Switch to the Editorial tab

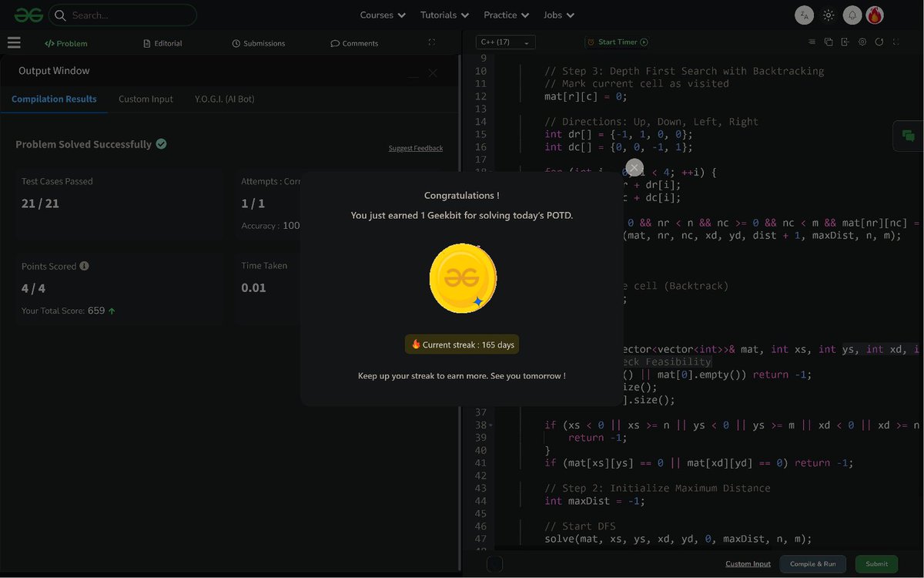click(x=162, y=43)
